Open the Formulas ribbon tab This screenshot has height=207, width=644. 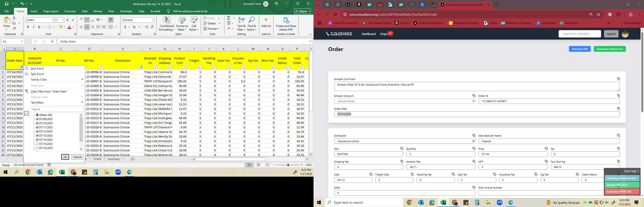[70, 11]
